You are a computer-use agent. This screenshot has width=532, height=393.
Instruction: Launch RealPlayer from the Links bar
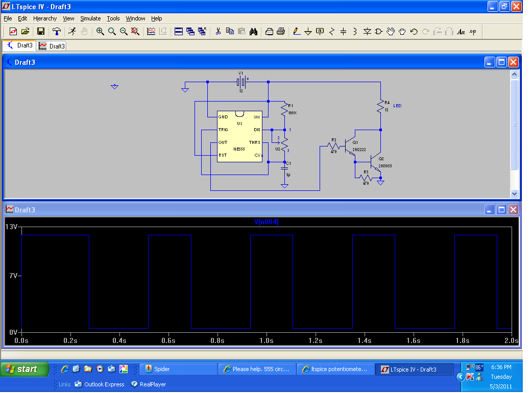[x=149, y=384]
